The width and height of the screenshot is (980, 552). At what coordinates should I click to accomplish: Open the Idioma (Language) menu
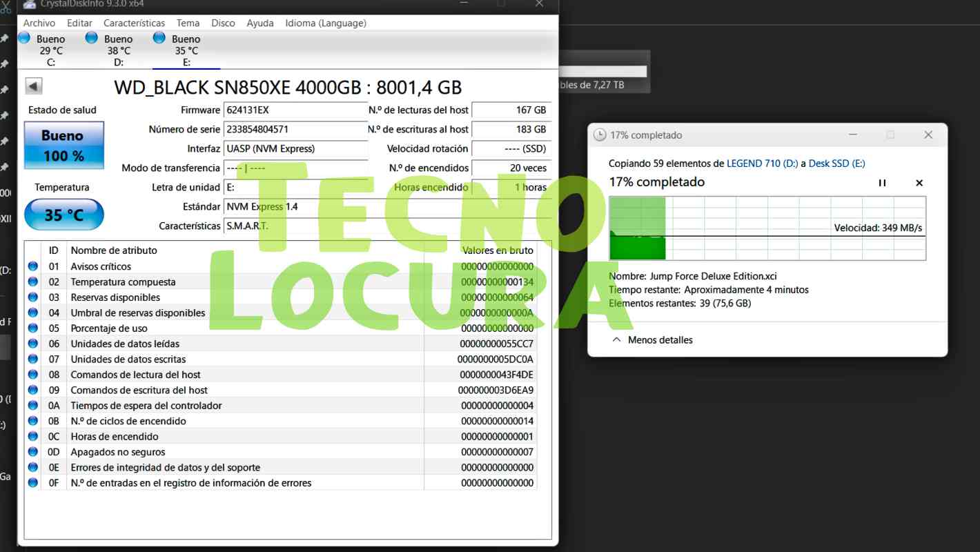pyautogui.click(x=326, y=23)
